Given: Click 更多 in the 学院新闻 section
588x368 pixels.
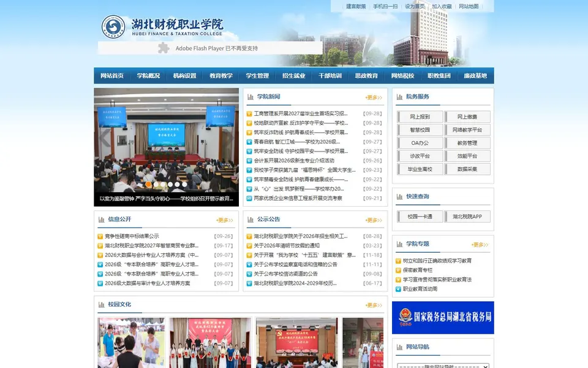Looking at the screenshot, I should pos(374,98).
